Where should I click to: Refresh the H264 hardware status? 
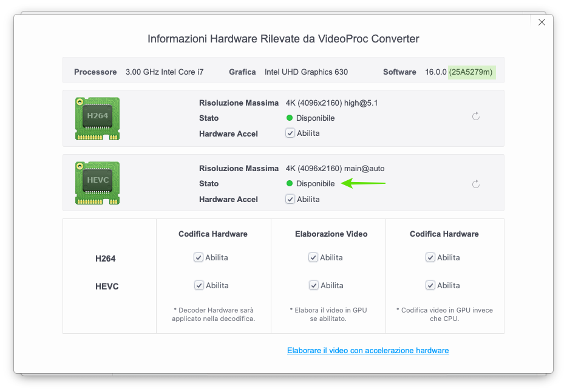pyautogui.click(x=476, y=116)
